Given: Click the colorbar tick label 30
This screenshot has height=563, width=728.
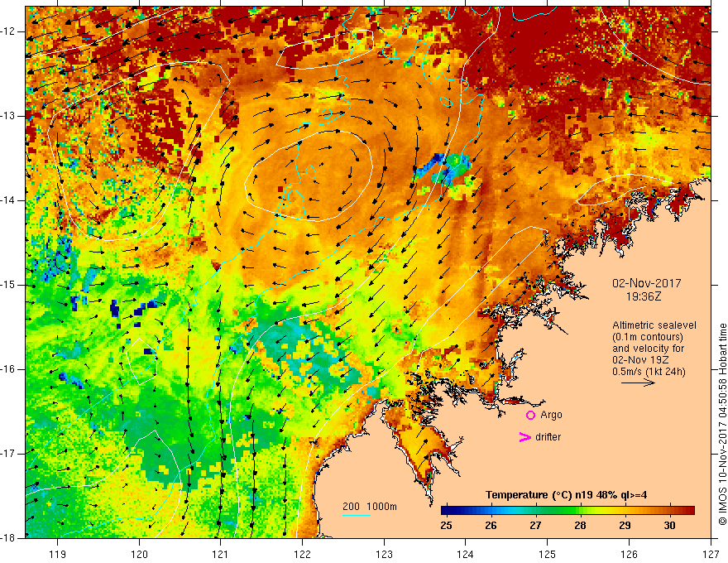Looking at the screenshot, I should tap(669, 526).
